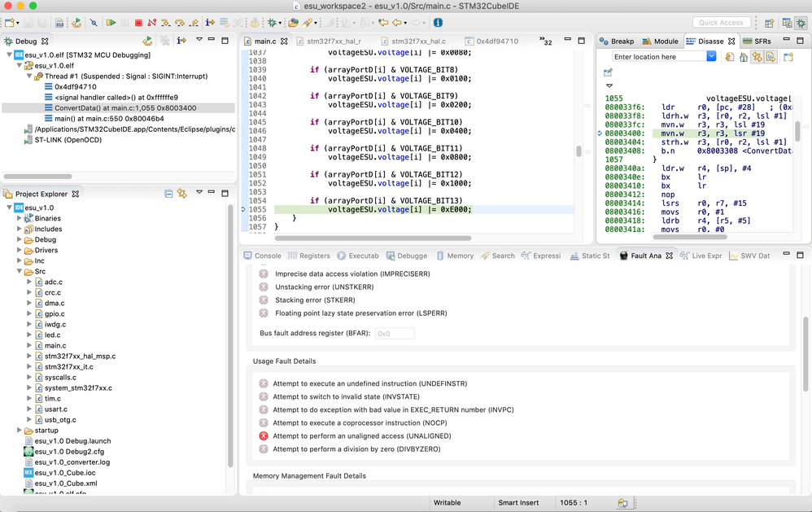
Task: Collapse the Src folder
Action: click(20, 271)
